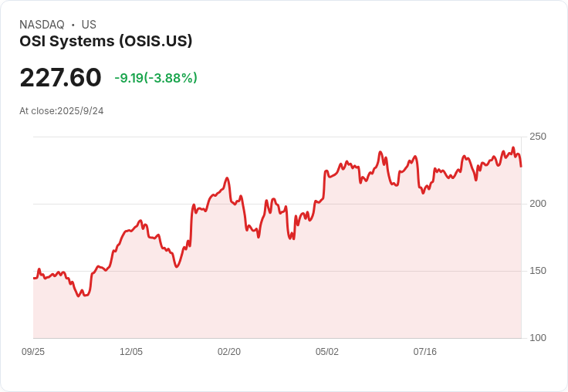Click the price line peak above 02/20
Image resolution: width=568 pixels, height=392 pixels.
[x=227, y=178]
